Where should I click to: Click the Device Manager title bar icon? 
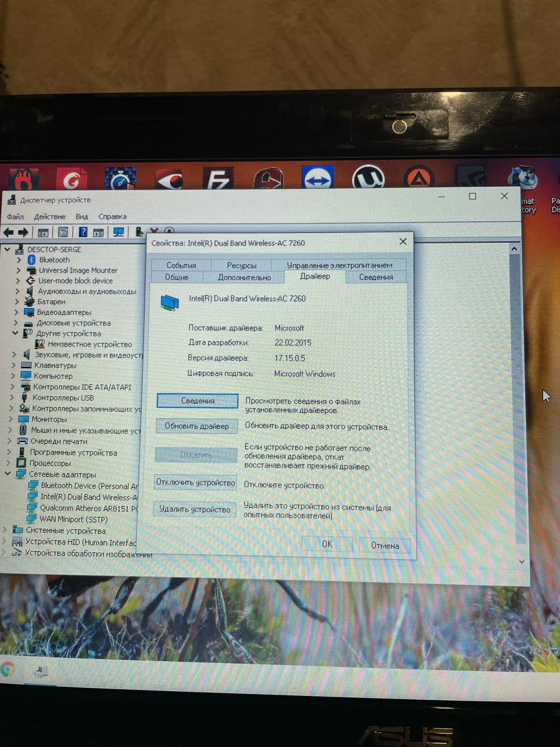[12, 200]
